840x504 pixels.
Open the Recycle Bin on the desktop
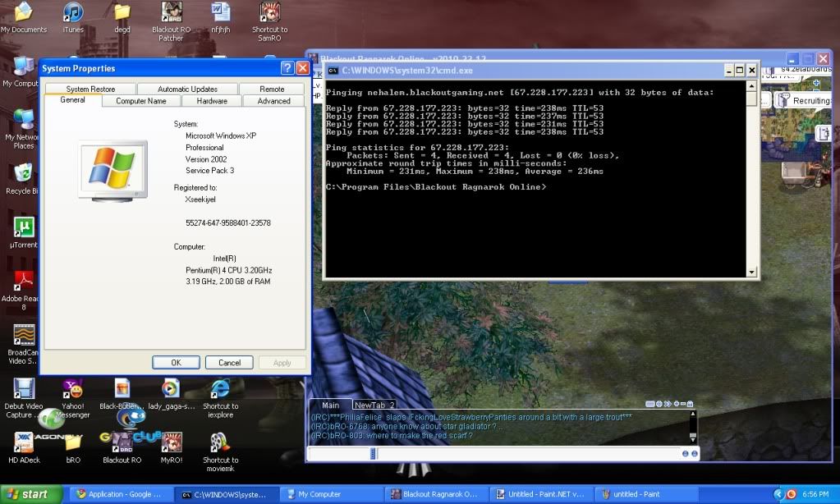tap(24, 173)
